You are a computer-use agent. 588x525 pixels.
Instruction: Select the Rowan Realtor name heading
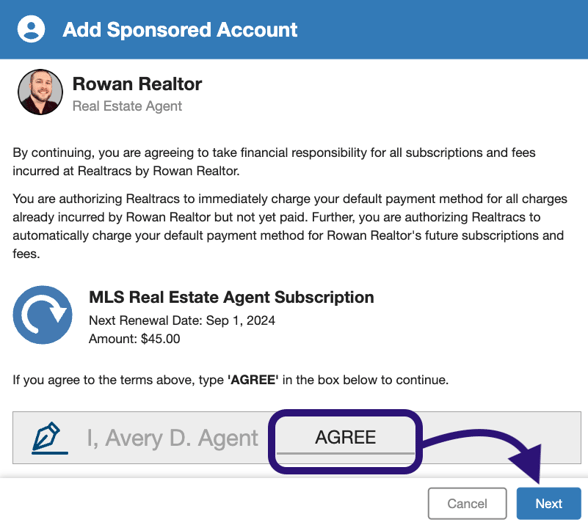(x=137, y=84)
